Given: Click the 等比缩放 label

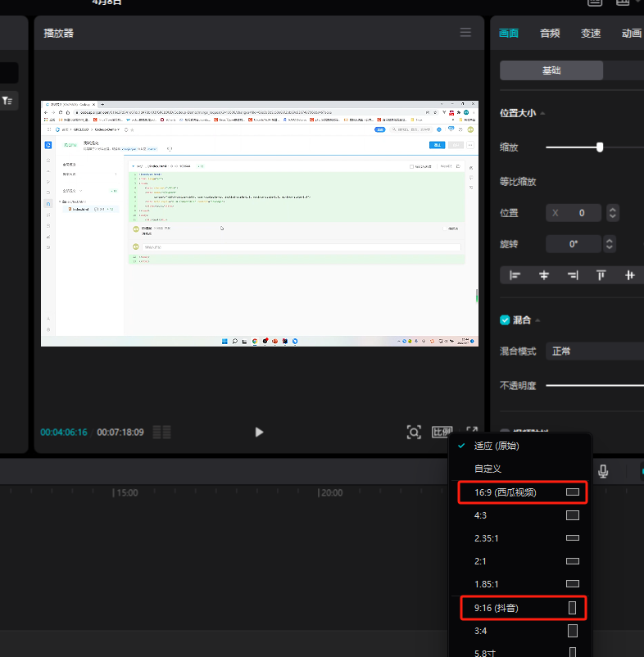Looking at the screenshot, I should [518, 182].
